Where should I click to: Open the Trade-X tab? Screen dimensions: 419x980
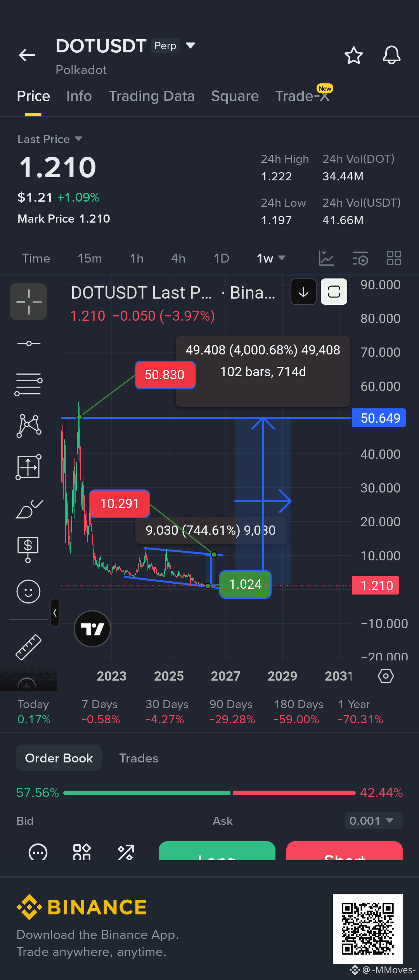(x=303, y=96)
